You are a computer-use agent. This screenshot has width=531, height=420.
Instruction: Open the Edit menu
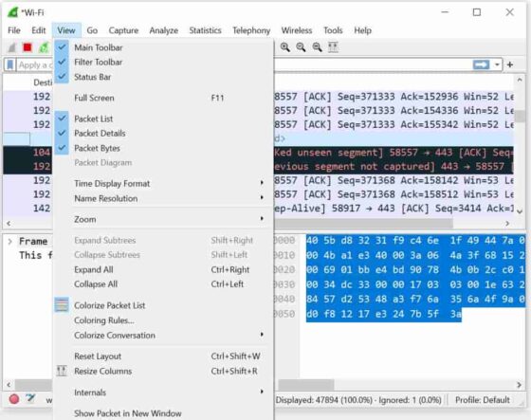pyautogui.click(x=39, y=30)
